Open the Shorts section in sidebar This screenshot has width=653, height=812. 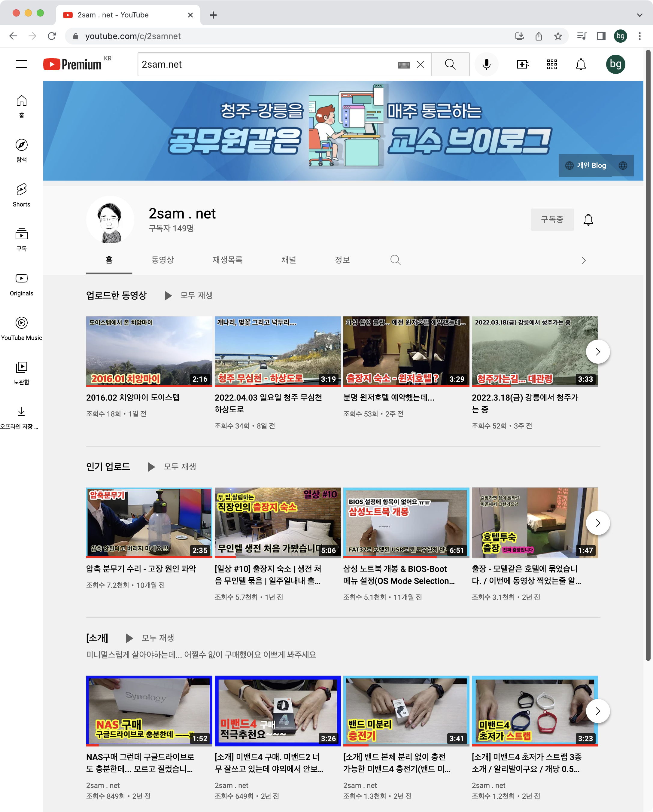[x=21, y=195]
